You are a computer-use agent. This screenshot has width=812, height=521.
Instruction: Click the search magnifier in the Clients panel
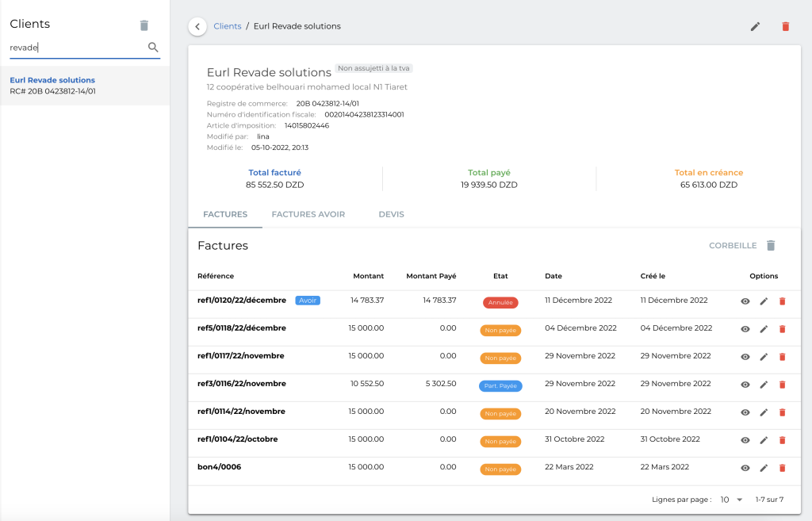point(154,48)
